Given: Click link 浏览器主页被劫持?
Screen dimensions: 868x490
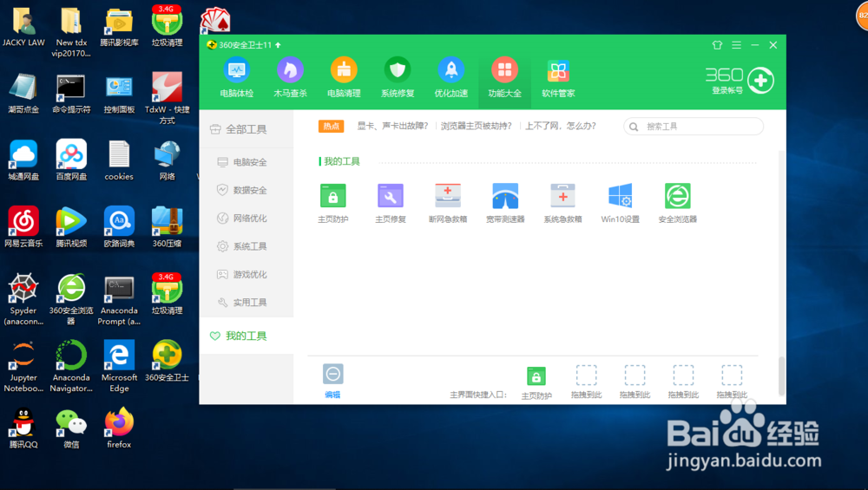Looking at the screenshot, I should point(476,126).
